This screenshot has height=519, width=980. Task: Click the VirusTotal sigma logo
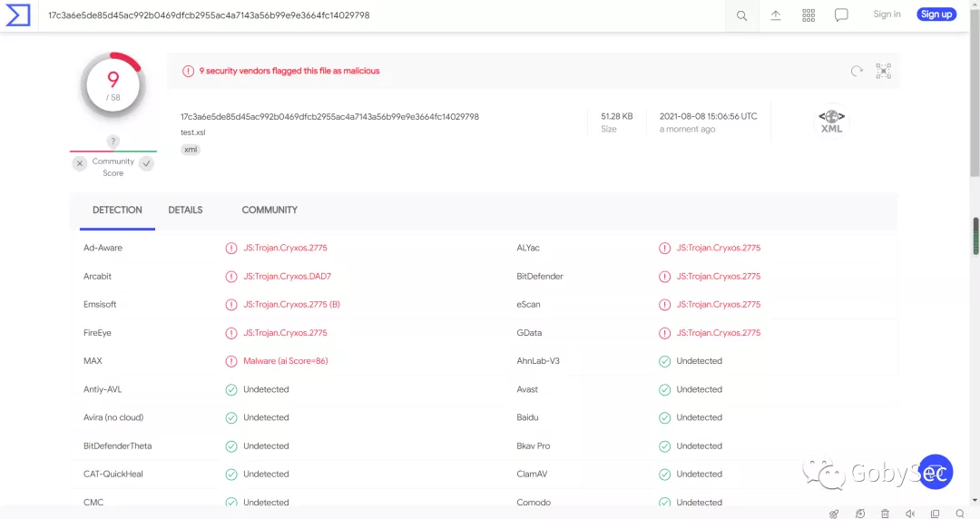[x=18, y=15]
